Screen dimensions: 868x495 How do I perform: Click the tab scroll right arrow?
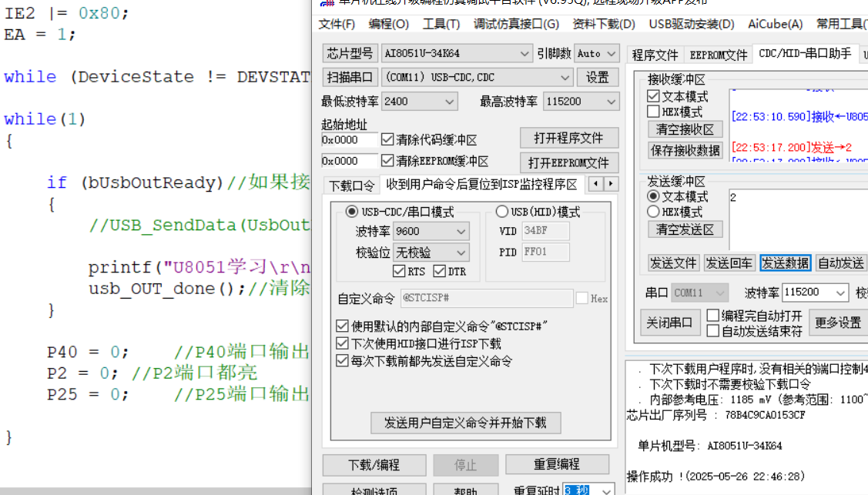(x=611, y=184)
